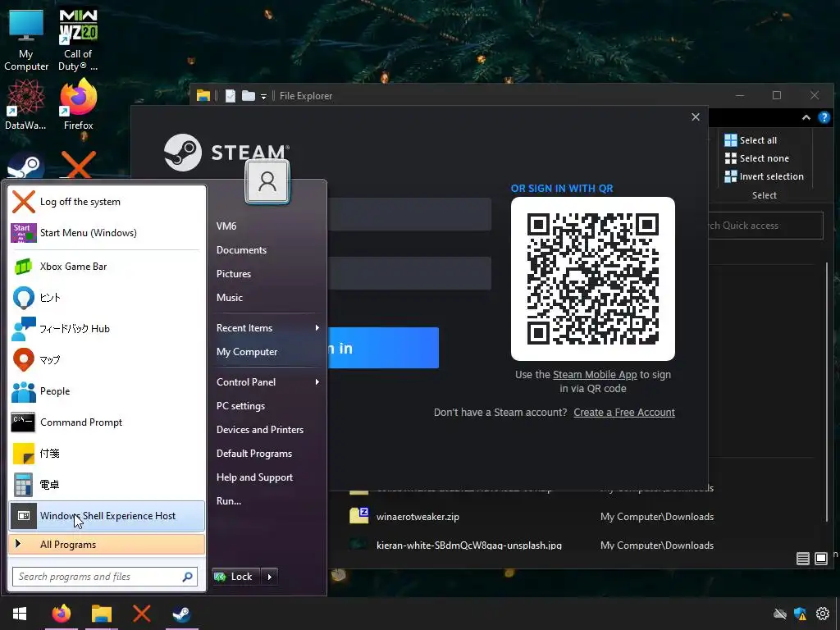Launch Command Prompt

[107, 422]
